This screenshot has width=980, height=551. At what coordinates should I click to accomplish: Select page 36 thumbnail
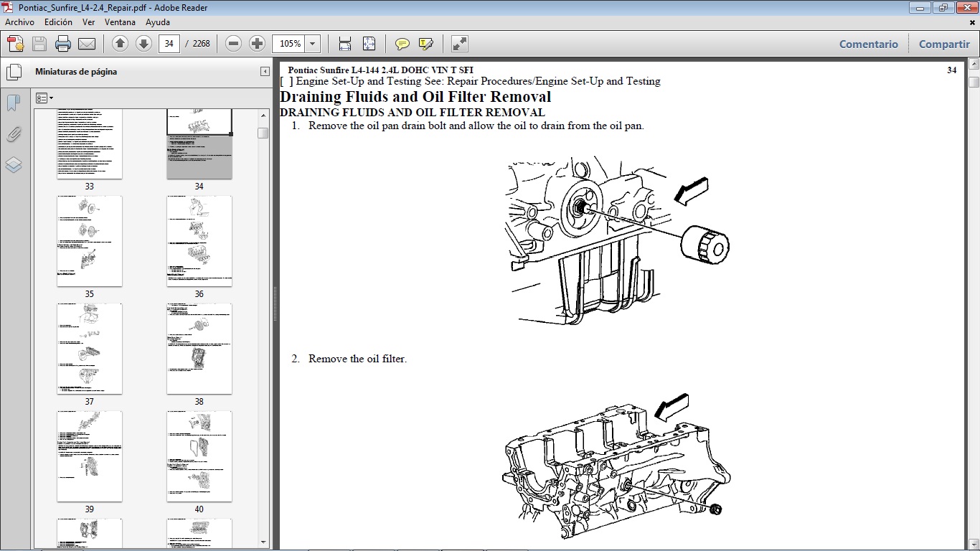tap(199, 241)
